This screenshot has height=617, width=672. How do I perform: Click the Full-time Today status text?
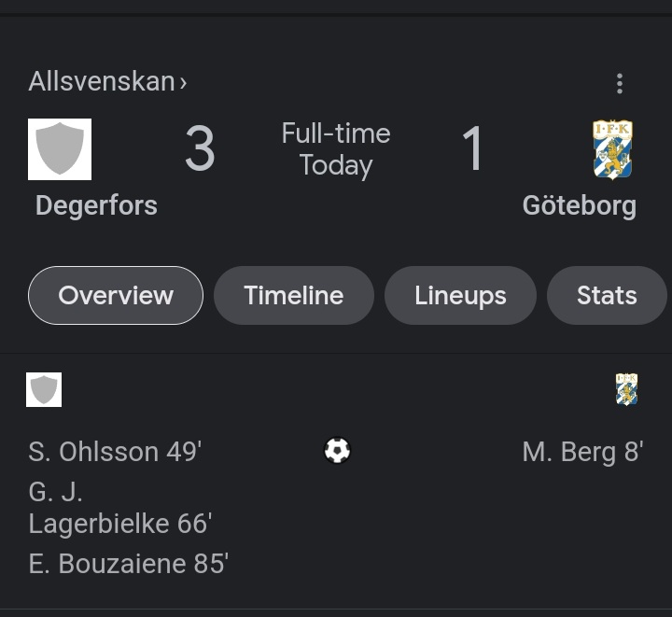[x=336, y=149]
